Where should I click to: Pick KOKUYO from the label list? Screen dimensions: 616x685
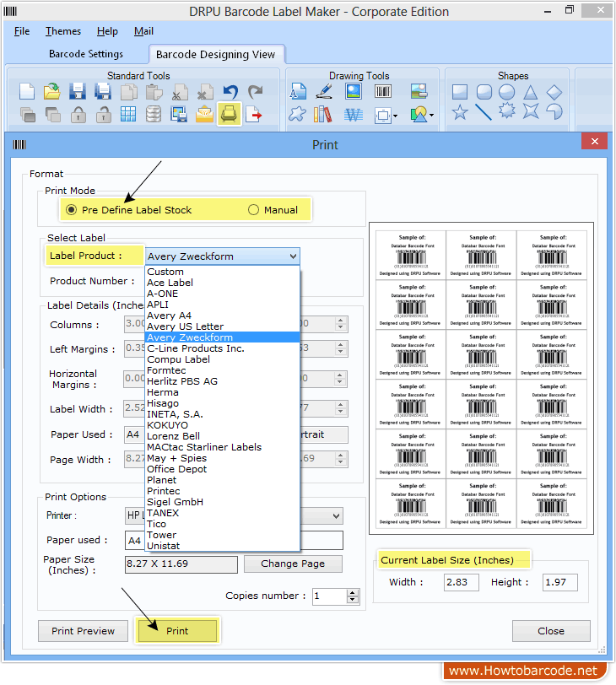(x=223, y=425)
